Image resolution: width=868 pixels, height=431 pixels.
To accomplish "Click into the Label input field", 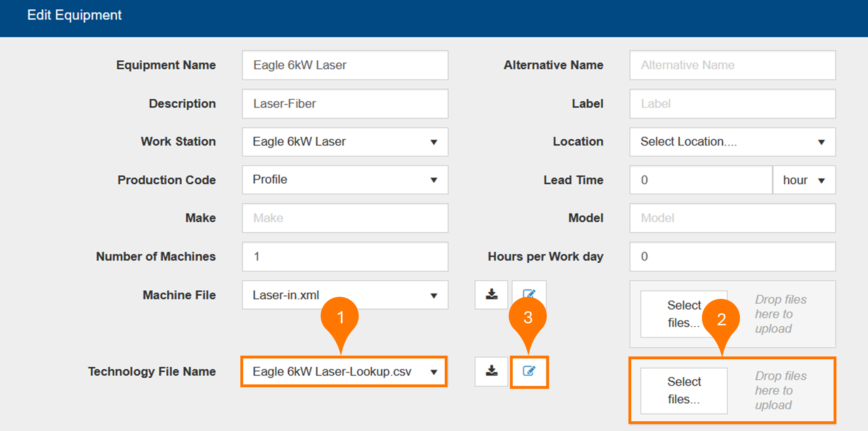I will click(732, 104).
